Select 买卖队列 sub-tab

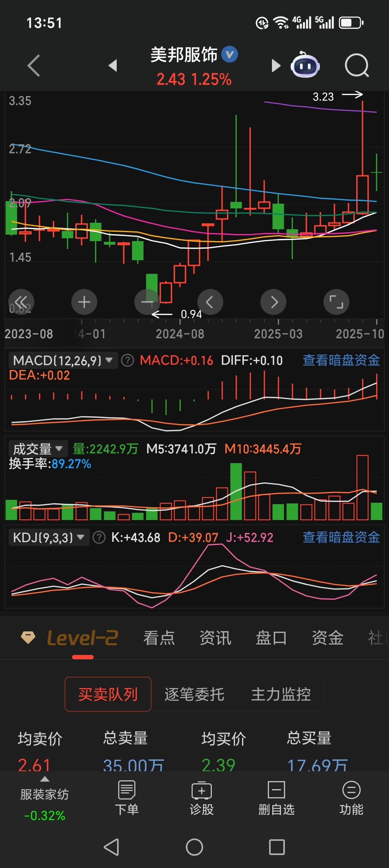(108, 694)
